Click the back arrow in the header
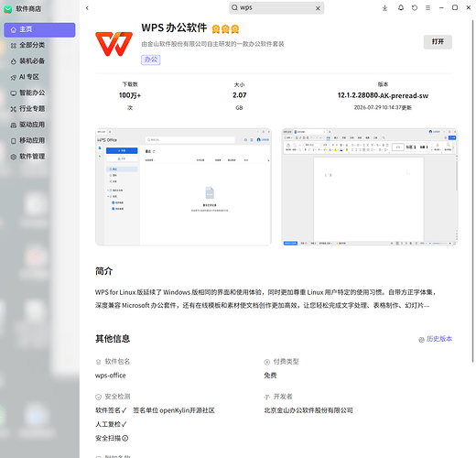Viewport: 476px width, 458px height. pos(87,8)
